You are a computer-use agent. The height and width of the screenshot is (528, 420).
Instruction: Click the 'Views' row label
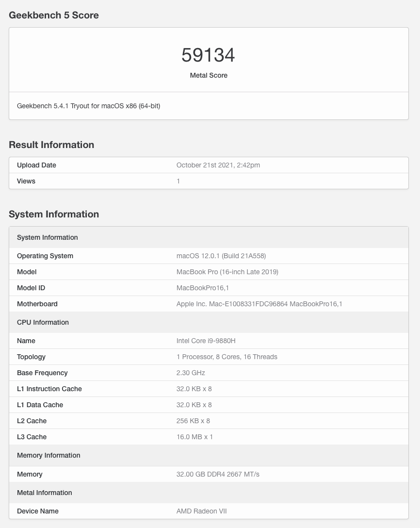pyautogui.click(x=26, y=181)
